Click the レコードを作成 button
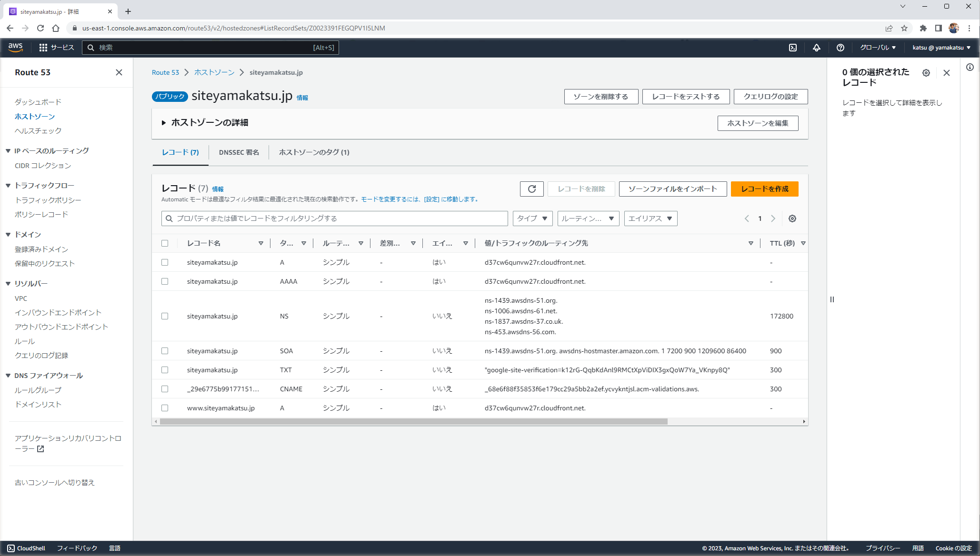 [x=765, y=189]
